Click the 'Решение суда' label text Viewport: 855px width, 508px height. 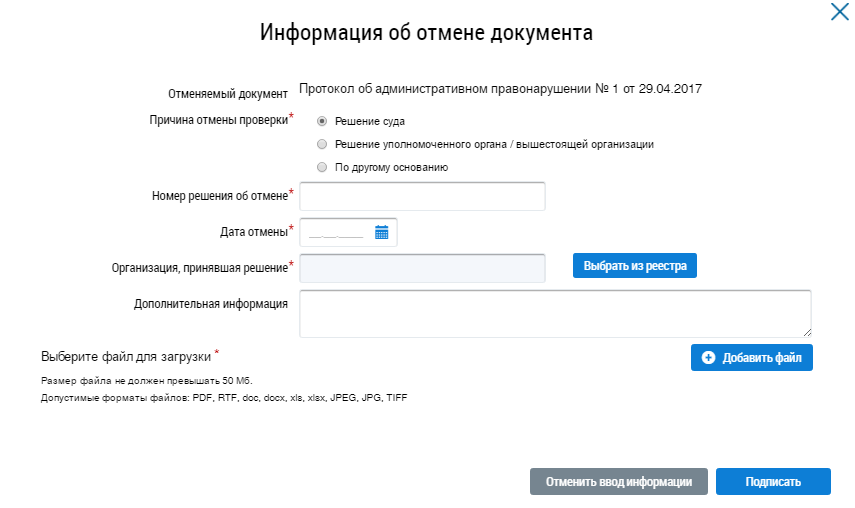[370, 122]
